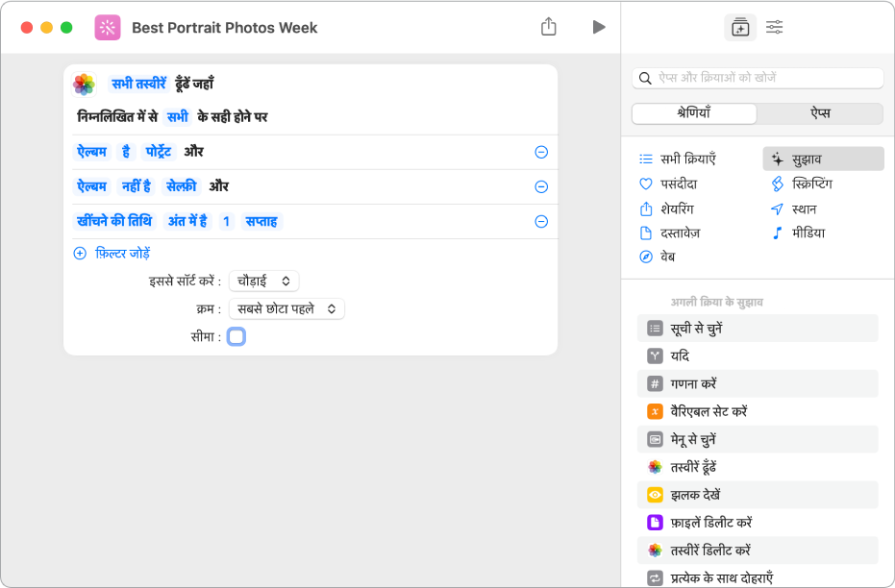Remove the सेल्फ़ी album filter row
The width and height of the screenshot is (895, 588).
tap(541, 186)
